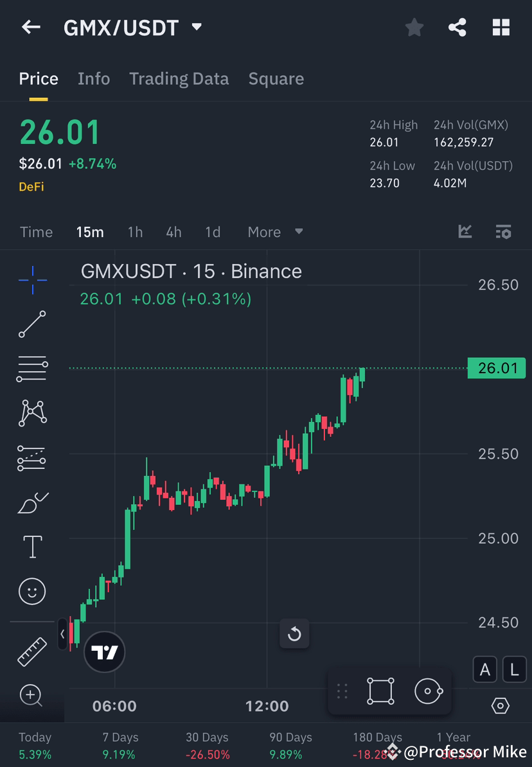Select the measure ruler tool
This screenshot has width=532, height=767.
pos(32,651)
